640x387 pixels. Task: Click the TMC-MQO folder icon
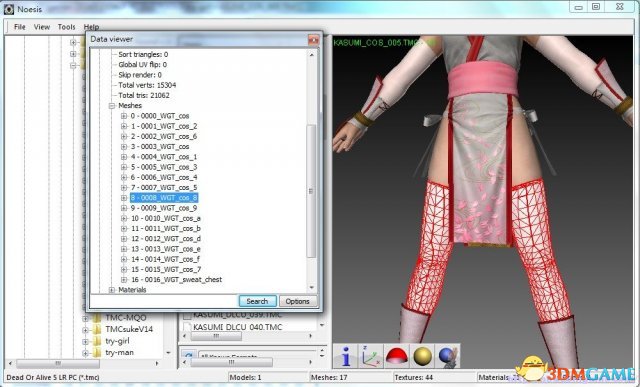[x=97, y=318]
